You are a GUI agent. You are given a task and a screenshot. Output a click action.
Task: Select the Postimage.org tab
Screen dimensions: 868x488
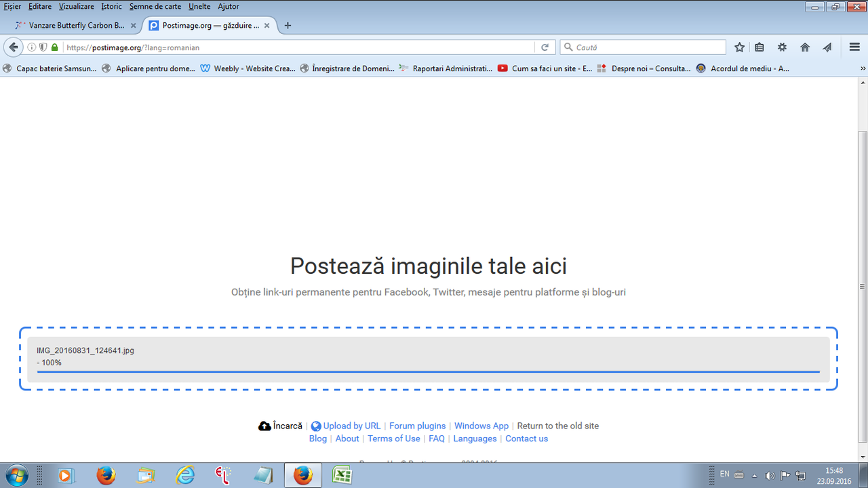tap(210, 26)
